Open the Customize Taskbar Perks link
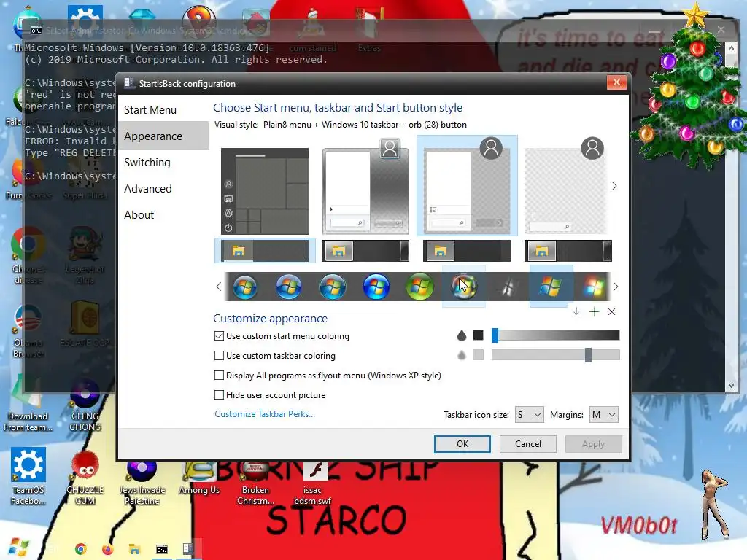 coord(265,414)
